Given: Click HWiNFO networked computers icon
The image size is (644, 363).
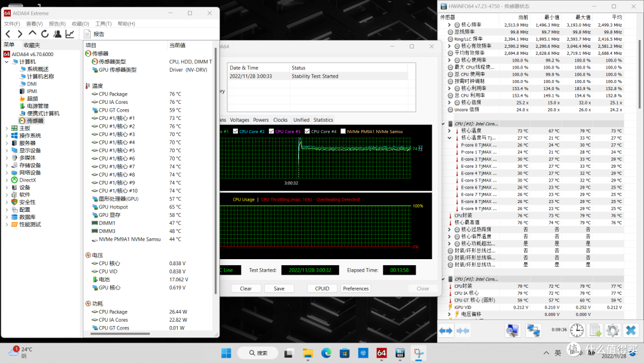Looking at the screenshot, I should pos(534,330).
